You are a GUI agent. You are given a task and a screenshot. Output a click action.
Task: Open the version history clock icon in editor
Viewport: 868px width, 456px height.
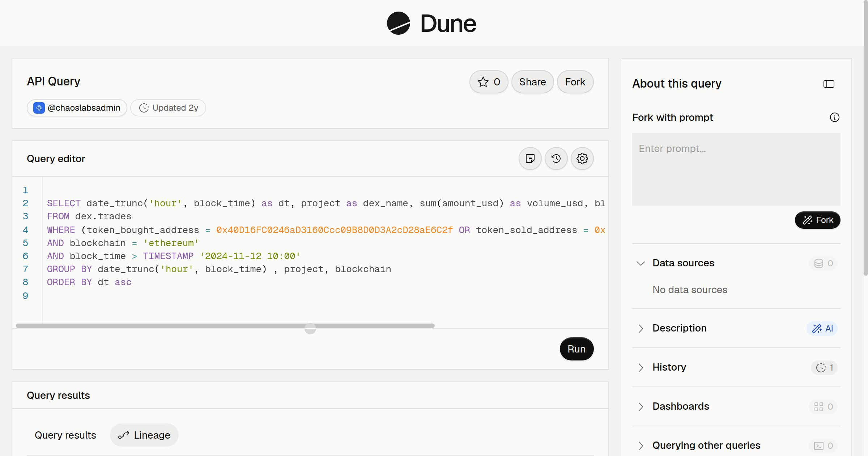pos(556,159)
